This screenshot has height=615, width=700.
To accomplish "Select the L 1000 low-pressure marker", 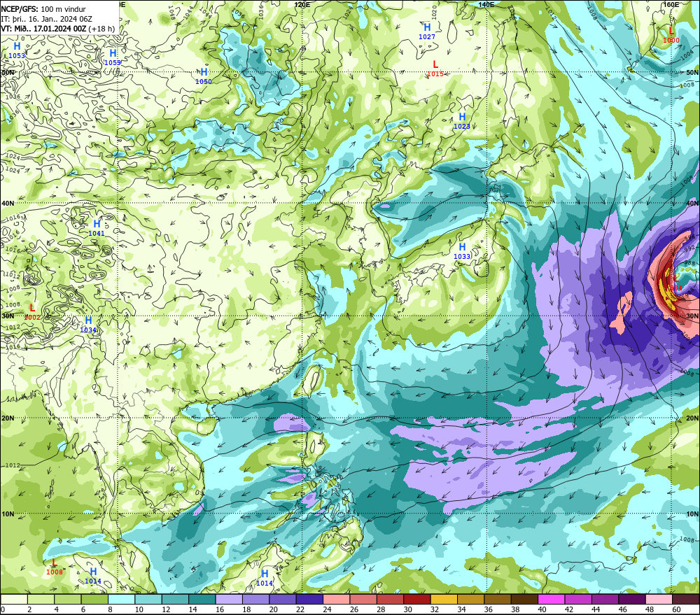I will click(671, 35).
